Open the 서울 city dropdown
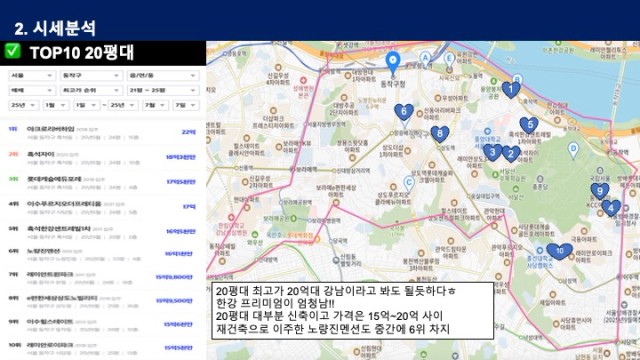Image resolution: width=640 pixels, height=360 pixels. [x=32, y=76]
